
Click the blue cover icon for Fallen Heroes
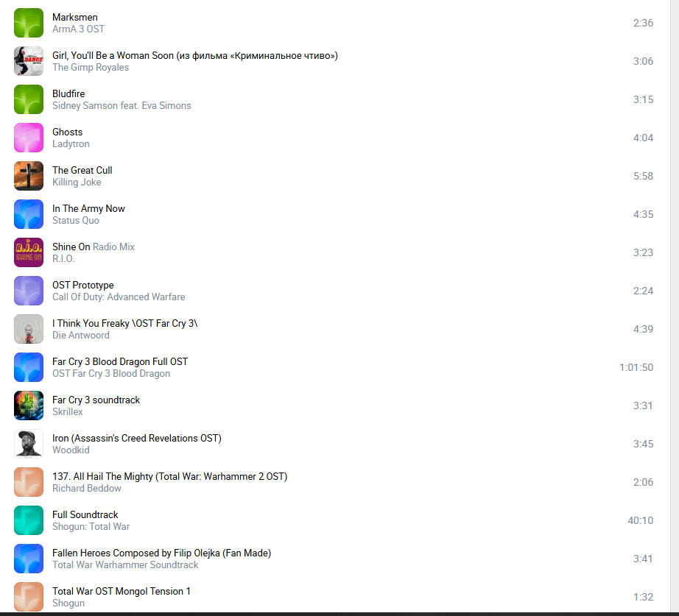pos(29,559)
